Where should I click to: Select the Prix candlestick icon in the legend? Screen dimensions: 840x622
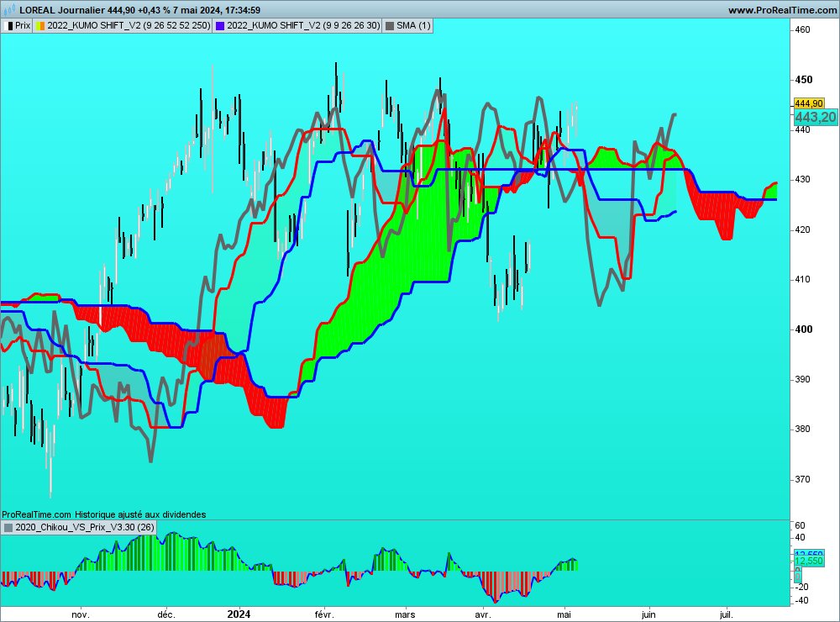click(9, 25)
